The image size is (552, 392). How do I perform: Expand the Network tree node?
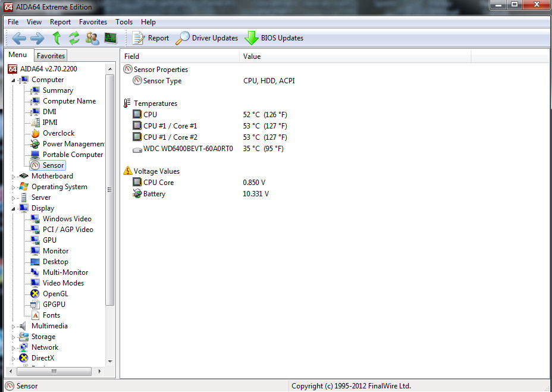click(x=13, y=347)
